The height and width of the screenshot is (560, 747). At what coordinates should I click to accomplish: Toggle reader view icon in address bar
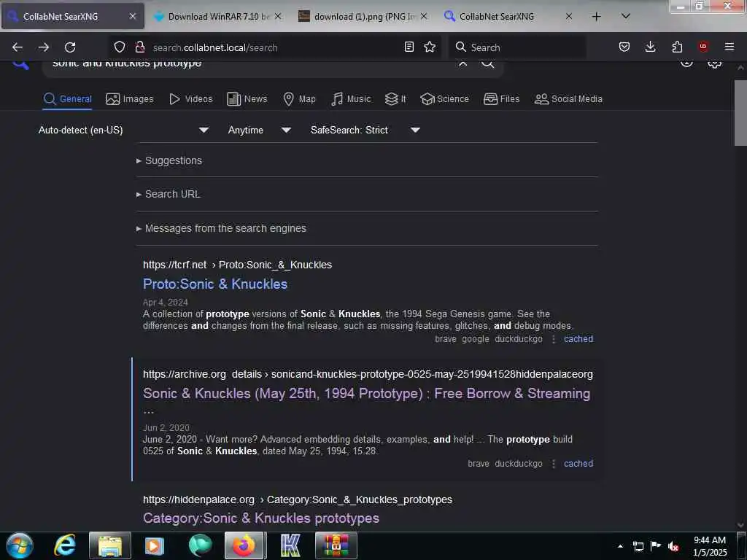coord(409,47)
